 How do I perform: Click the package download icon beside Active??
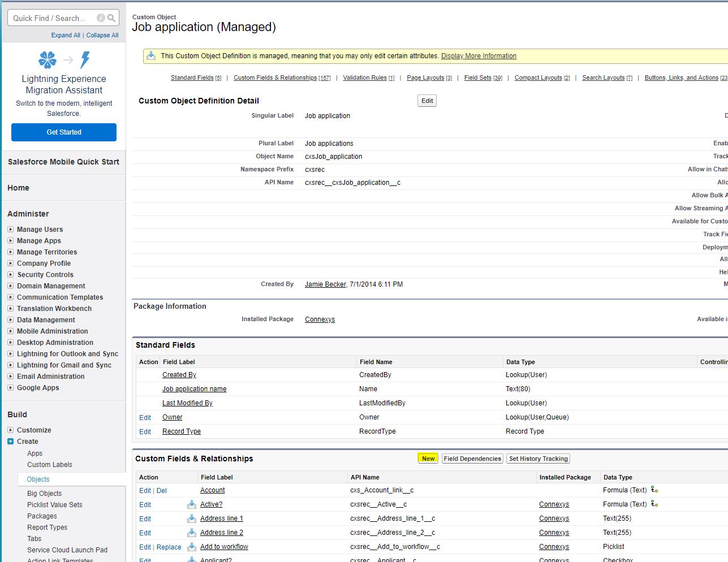(192, 504)
